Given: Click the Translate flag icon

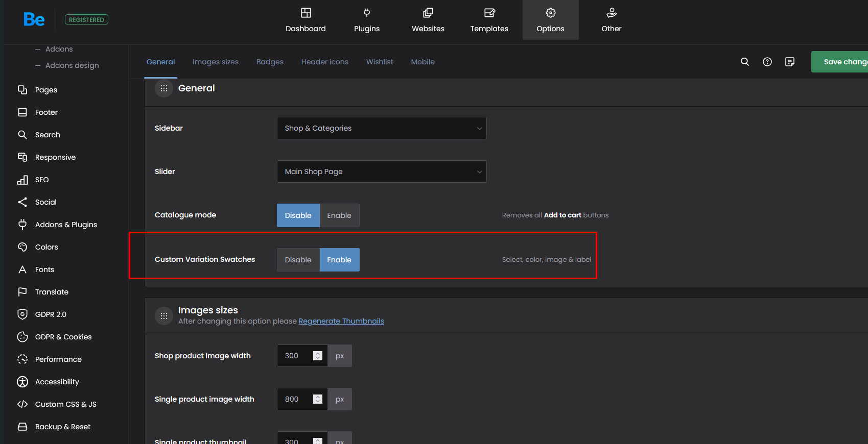Looking at the screenshot, I should [x=22, y=292].
